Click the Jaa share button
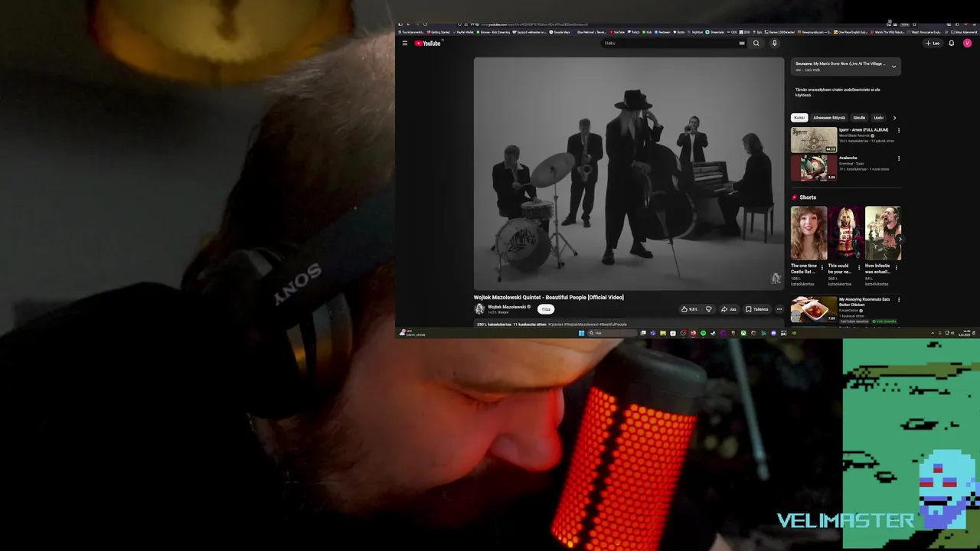This screenshot has width=980, height=551. click(x=729, y=309)
